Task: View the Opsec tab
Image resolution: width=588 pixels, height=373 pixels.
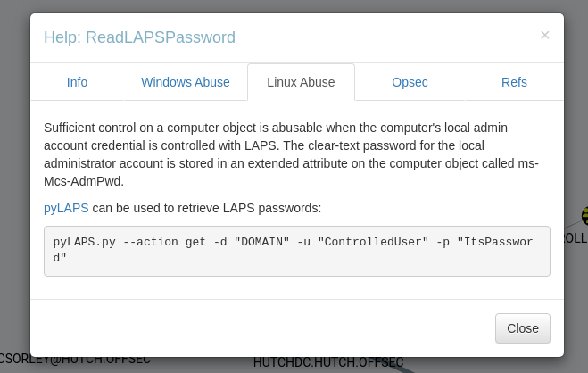Action: point(410,82)
